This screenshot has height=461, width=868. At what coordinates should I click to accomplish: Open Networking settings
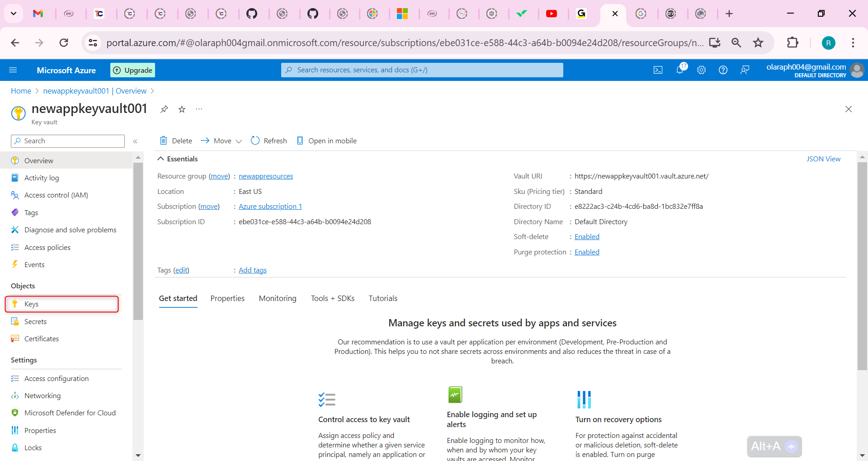(x=66, y=395)
